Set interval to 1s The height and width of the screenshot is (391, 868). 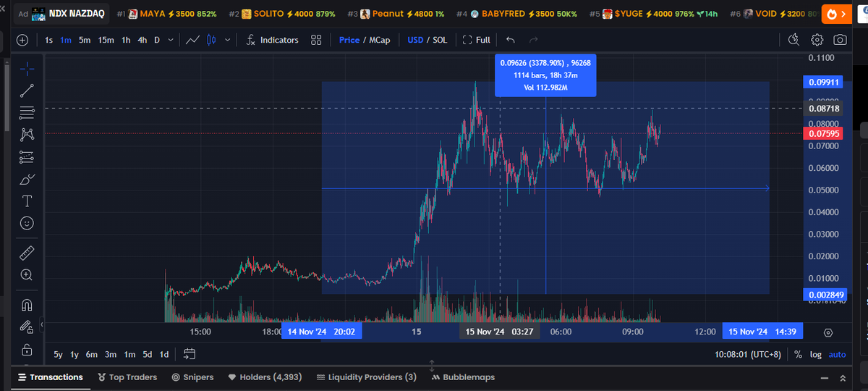coord(48,40)
